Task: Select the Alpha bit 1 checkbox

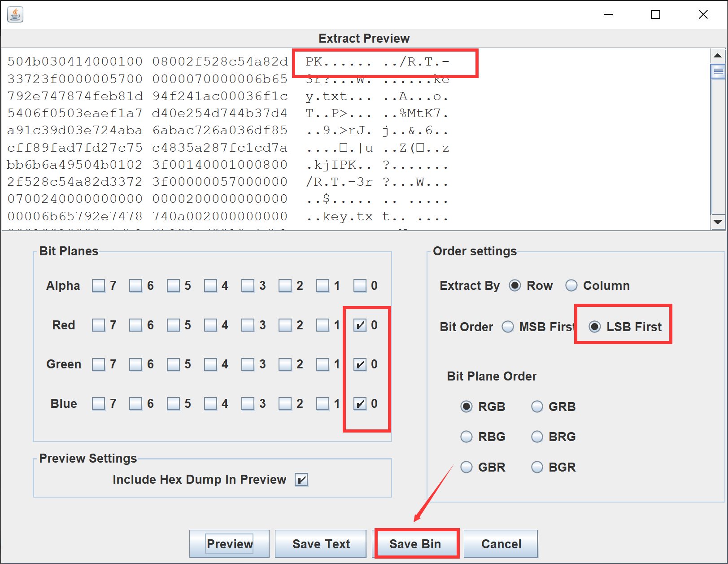Action: point(323,286)
